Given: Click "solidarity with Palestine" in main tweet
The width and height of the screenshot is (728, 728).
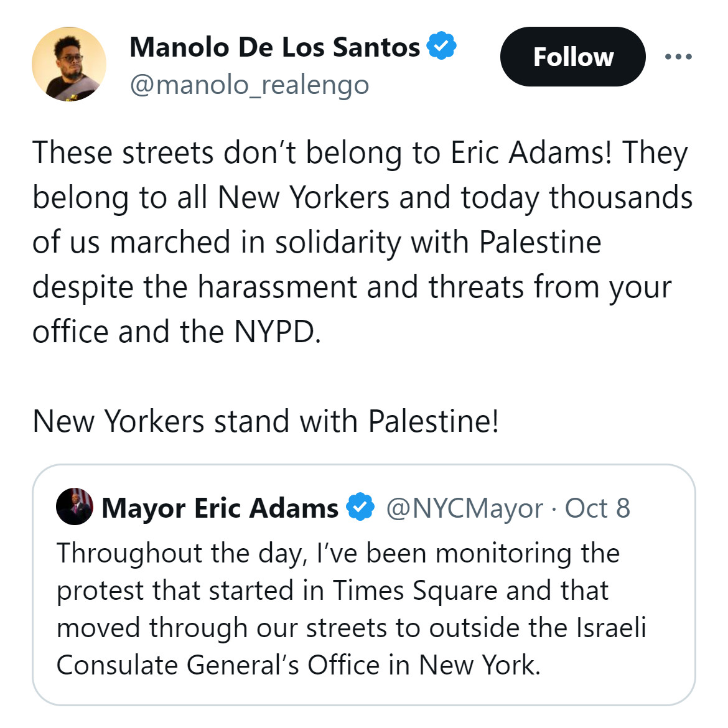Looking at the screenshot, I should (x=438, y=242).
